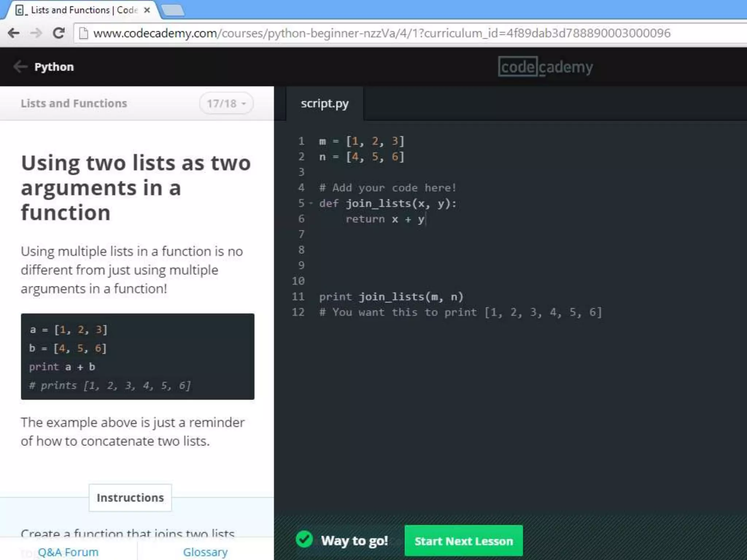
Task: Click the Lists and Functions section title
Action: (74, 104)
